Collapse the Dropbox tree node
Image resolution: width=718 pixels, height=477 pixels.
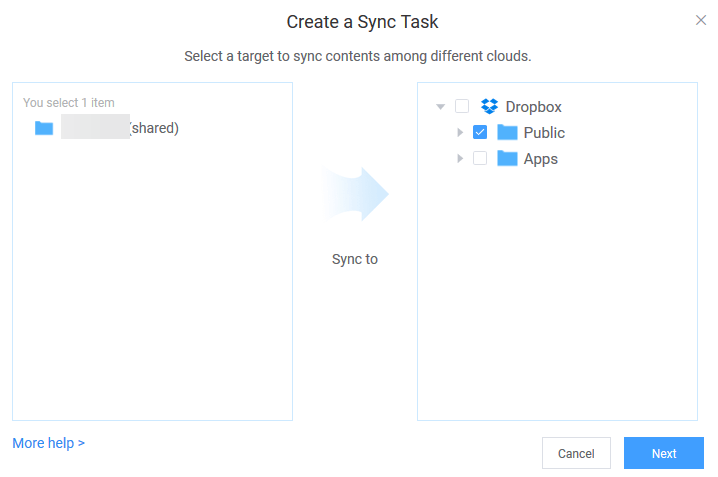tap(441, 107)
